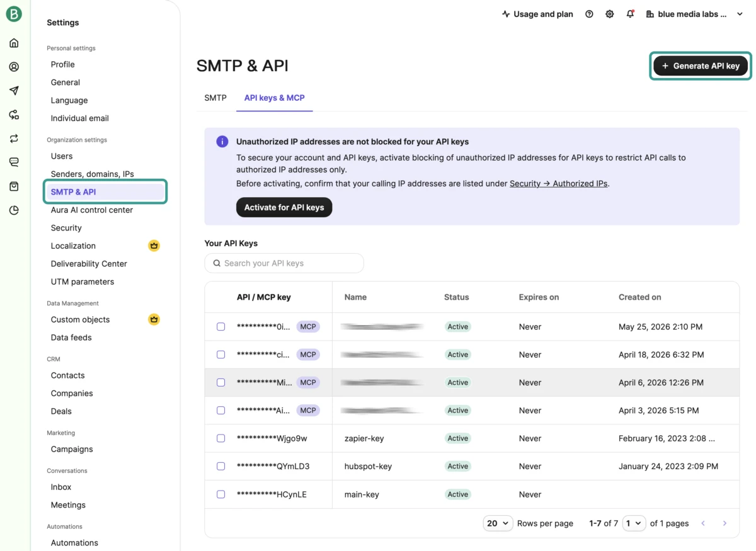Click the hubspot-key name cell
Screen dimensions: 756x551
(x=368, y=466)
